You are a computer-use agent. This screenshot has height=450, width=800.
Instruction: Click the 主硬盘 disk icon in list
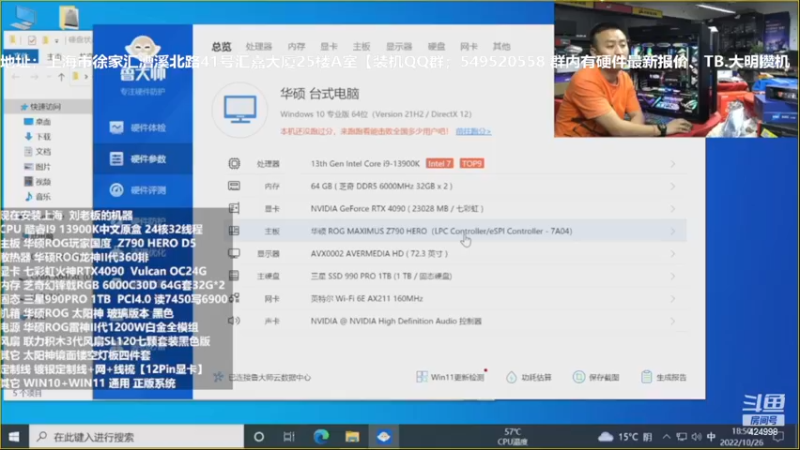pos(234,276)
